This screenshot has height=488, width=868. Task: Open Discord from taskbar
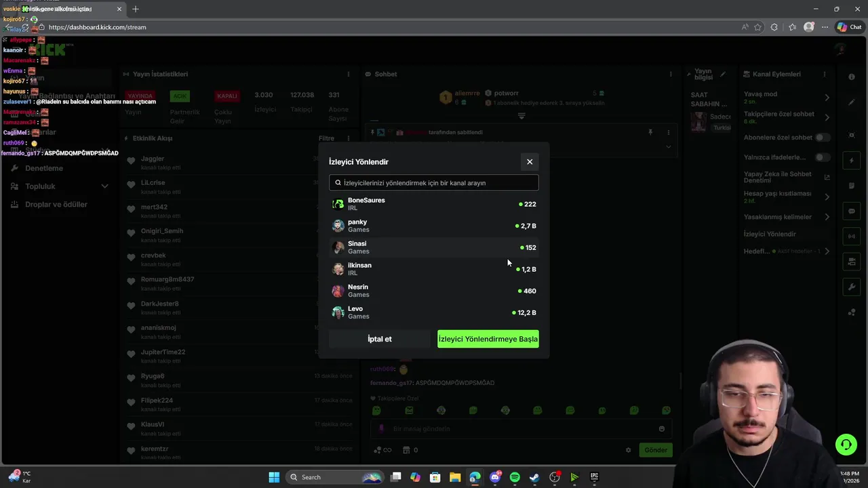496,477
